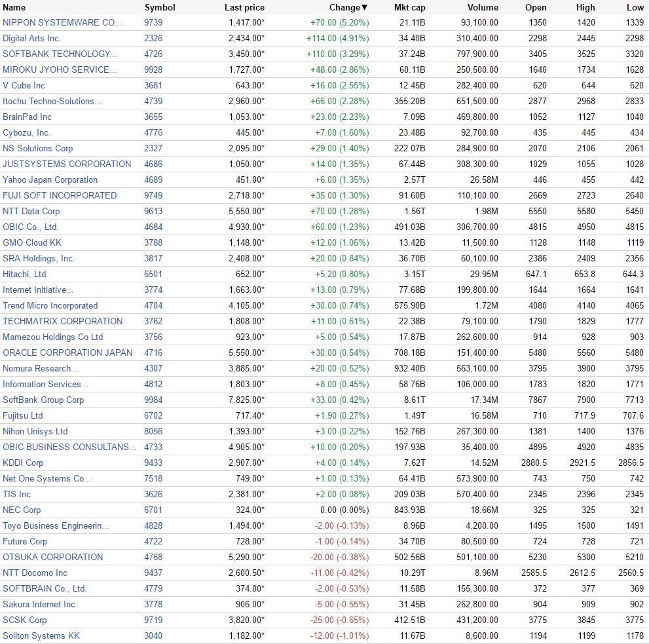Click ticker symbol 9433

tap(153, 463)
